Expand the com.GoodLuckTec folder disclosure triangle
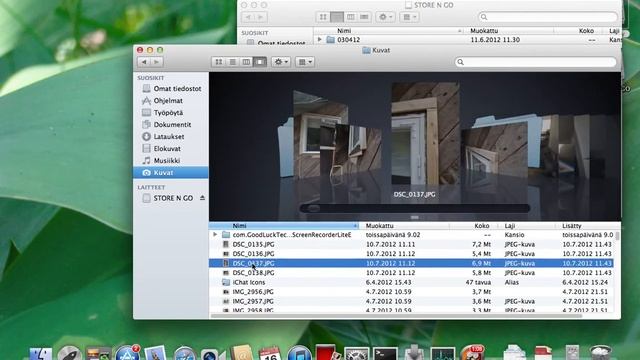Screen dimensions: 640x360 point(215,235)
